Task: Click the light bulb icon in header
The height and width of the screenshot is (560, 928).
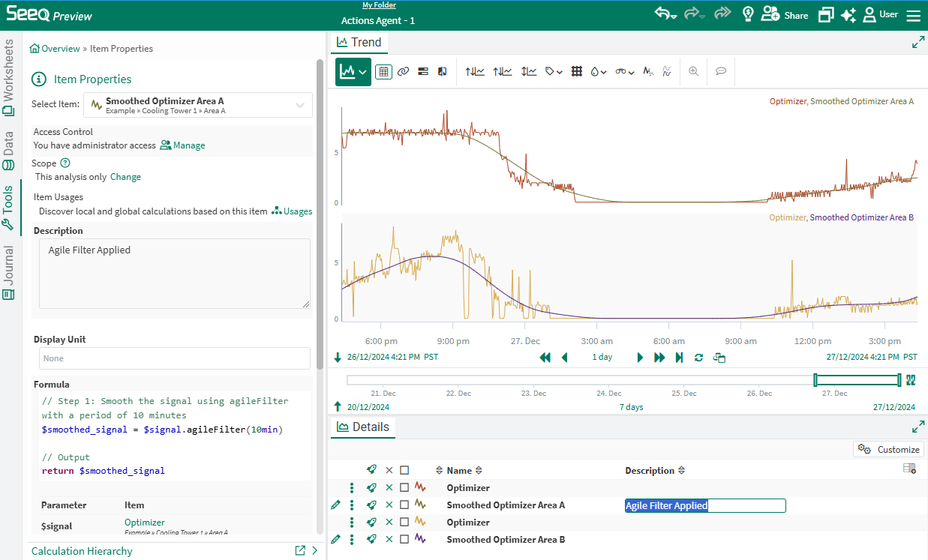Action: 747,15
